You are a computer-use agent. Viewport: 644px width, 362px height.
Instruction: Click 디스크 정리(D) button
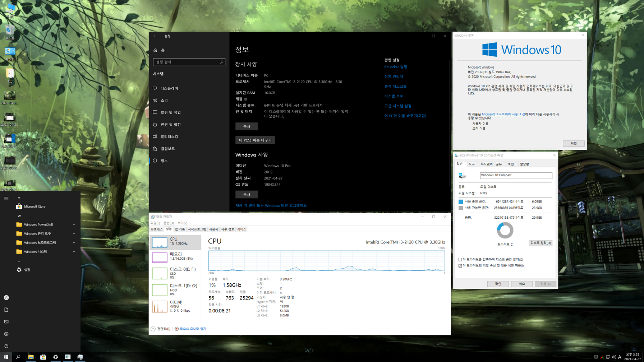tap(540, 243)
